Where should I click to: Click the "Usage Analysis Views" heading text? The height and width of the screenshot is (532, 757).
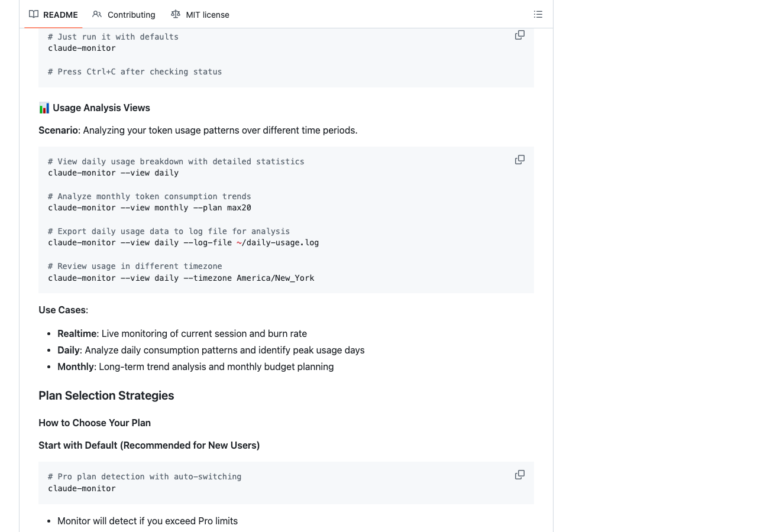(101, 108)
